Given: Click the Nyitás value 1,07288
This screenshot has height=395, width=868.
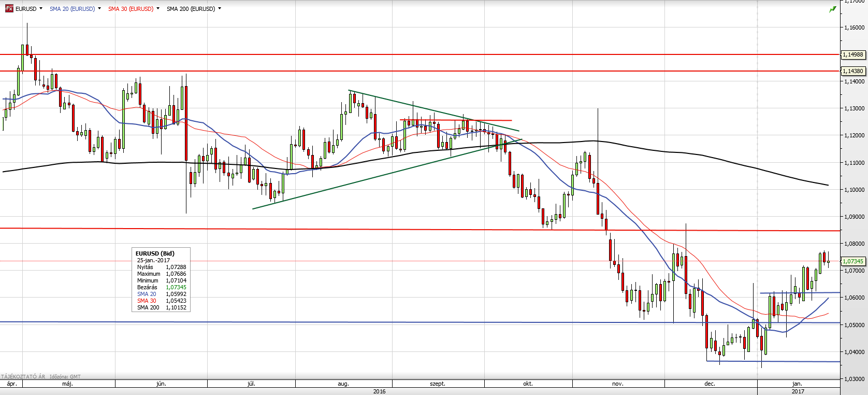Looking at the screenshot, I should tap(176, 267).
